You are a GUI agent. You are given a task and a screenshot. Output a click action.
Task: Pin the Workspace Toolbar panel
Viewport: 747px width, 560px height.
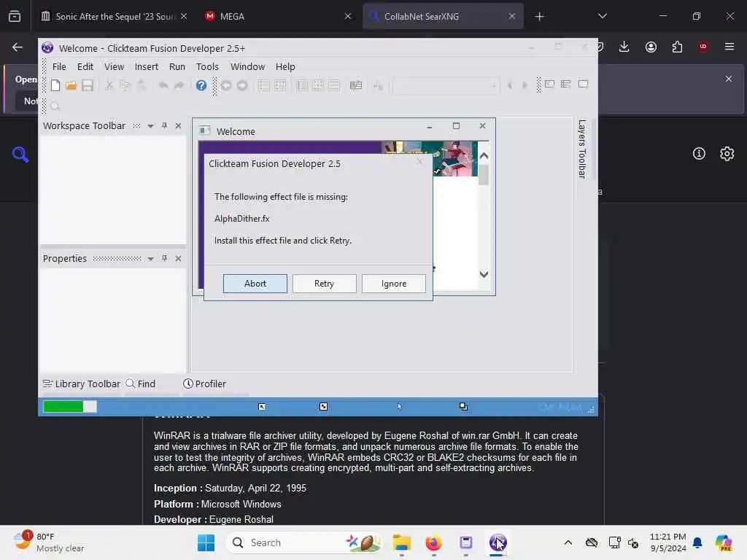[164, 125]
